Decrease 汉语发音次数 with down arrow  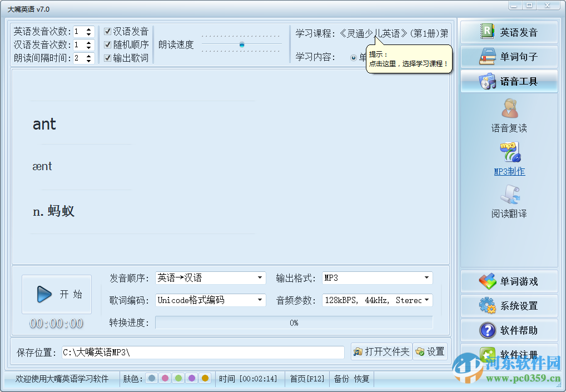click(89, 48)
